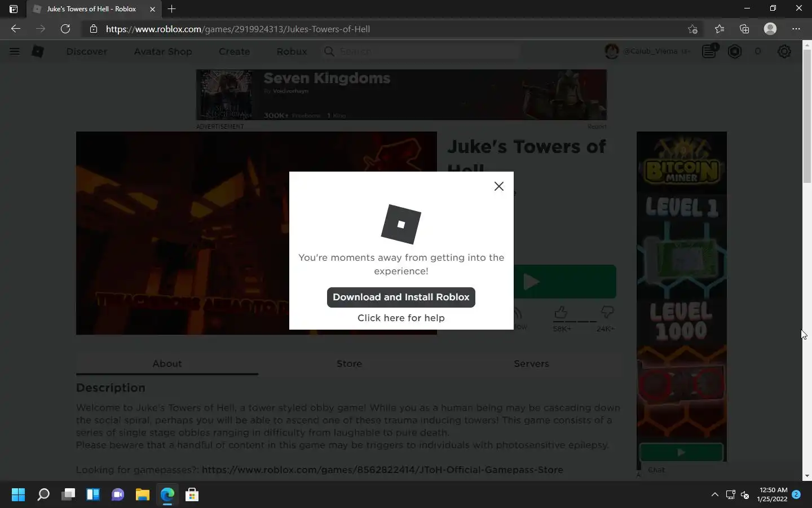Open the Discover page
812x508 pixels.
tap(87, 51)
